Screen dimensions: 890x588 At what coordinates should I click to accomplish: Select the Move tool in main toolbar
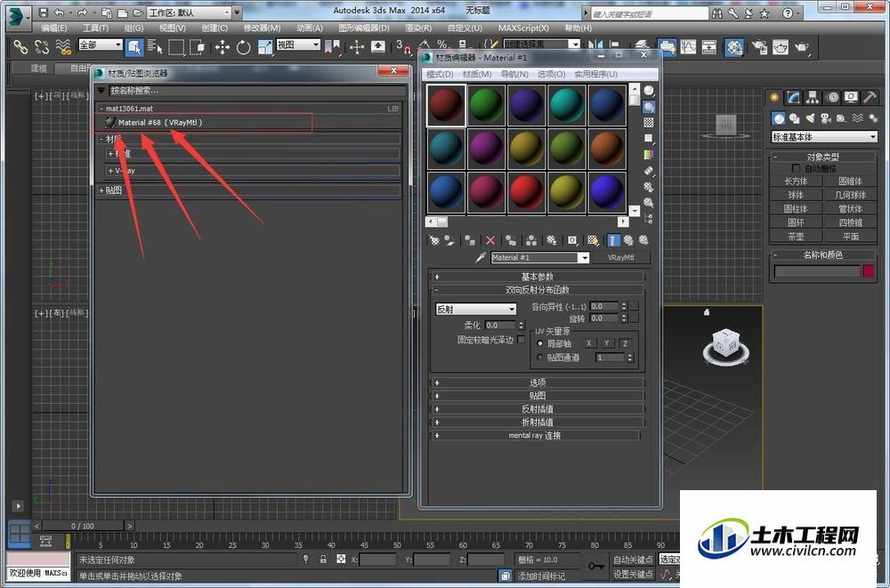click(222, 47)
